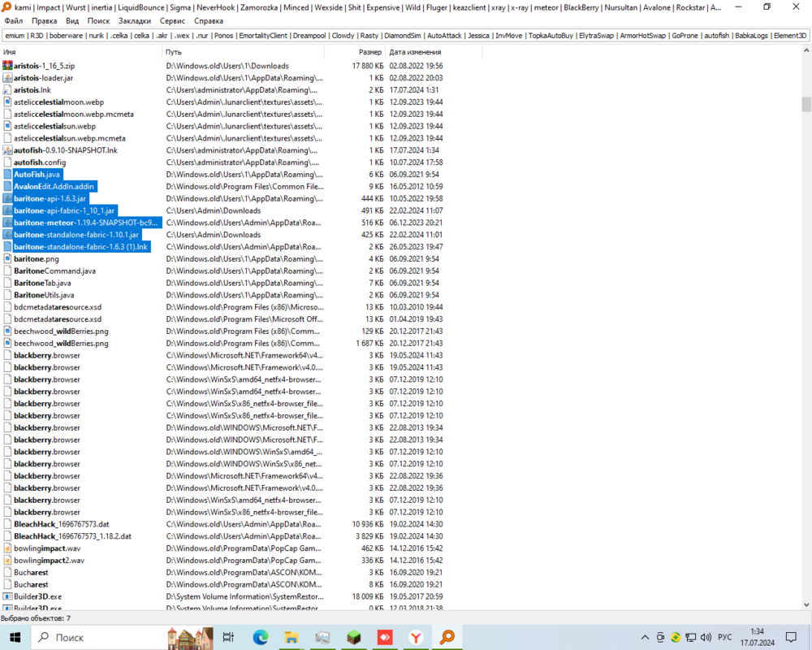The image size is (812, 650).
Task: Select blackberry.browser dated 19.05.2024 in Framework64
Action: coord(47,356)
